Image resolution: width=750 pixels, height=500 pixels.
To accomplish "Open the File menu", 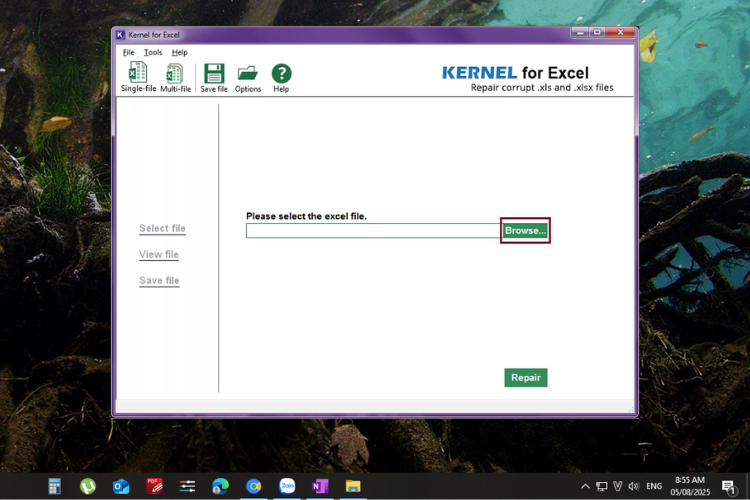I will pos(129,53).
